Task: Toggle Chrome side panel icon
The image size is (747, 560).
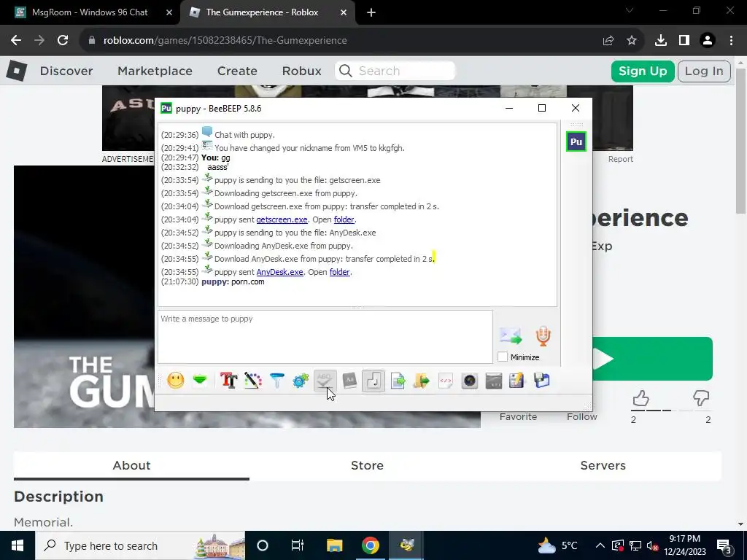Action: [684, 41]
